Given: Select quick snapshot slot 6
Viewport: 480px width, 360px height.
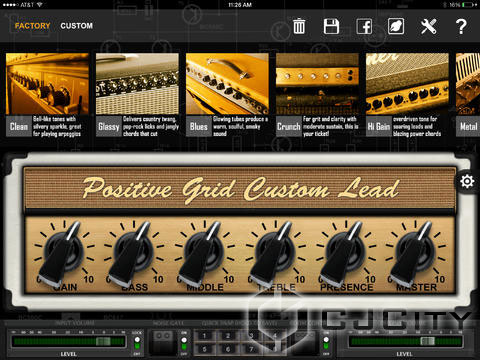Looking at the screenshot, I should 228,349.
